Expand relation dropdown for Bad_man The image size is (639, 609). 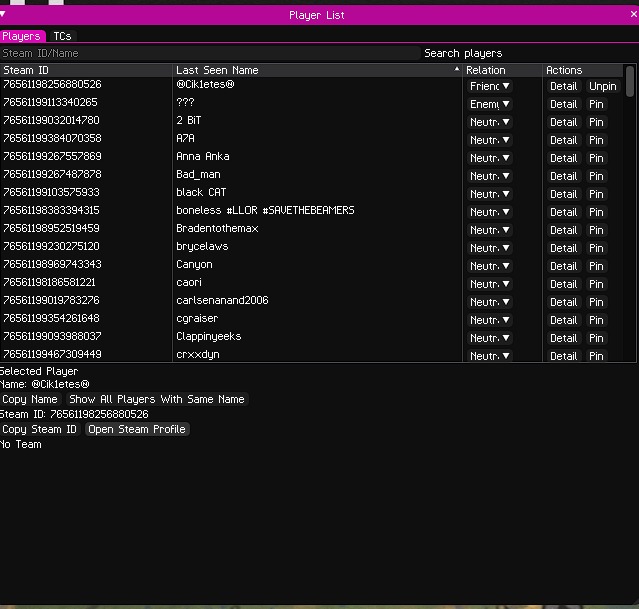pos(490,176)
